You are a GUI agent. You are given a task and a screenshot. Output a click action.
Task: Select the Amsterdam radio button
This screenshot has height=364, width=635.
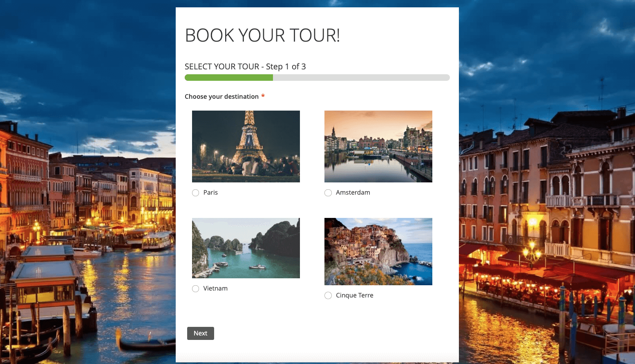[x=328, y=193]
